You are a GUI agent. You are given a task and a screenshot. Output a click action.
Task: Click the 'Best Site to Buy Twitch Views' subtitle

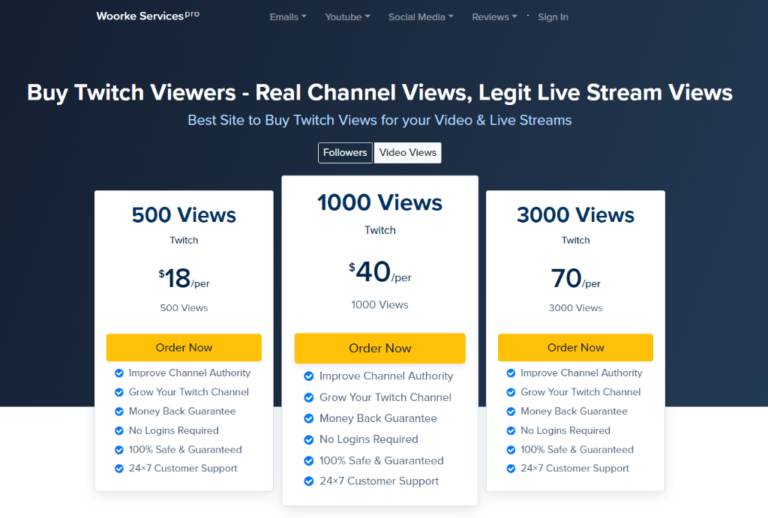point(380,120)
